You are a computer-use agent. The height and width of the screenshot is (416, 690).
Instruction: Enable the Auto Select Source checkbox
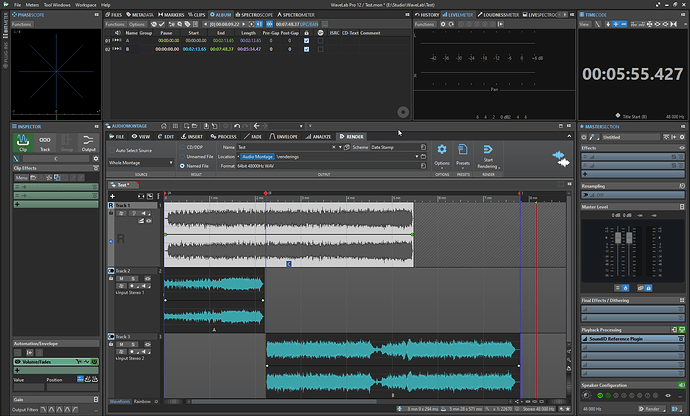click(110, 149)
